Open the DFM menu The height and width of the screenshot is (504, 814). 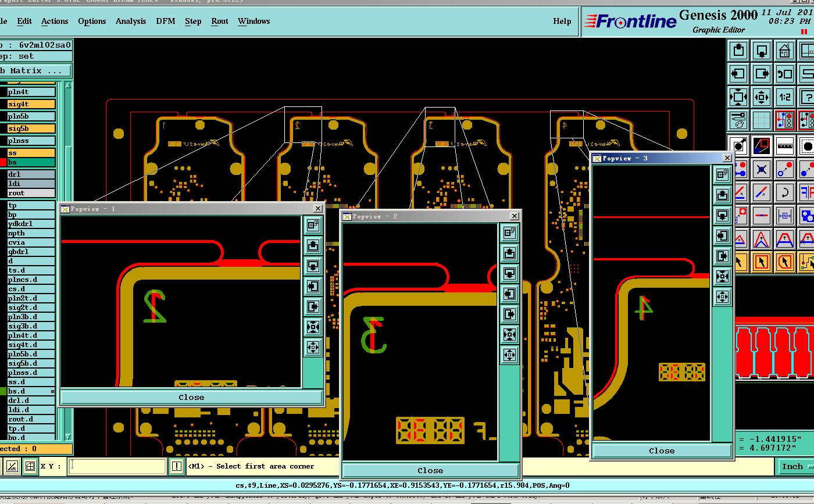166,21
